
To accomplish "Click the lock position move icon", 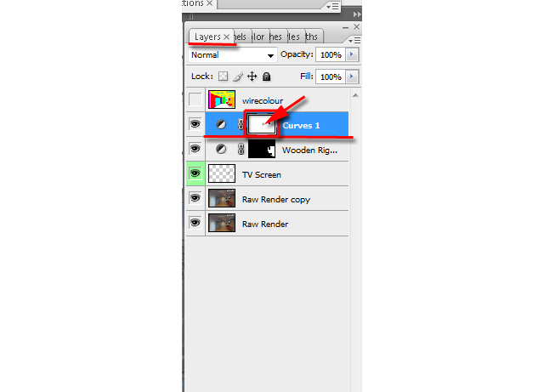I will tap(252, 76).
